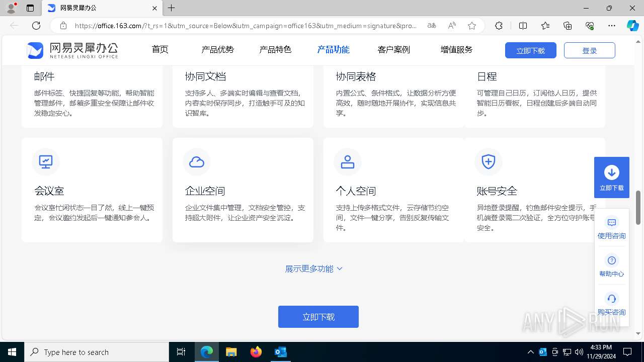Open read aloud option in address bar

click(452, 26)
